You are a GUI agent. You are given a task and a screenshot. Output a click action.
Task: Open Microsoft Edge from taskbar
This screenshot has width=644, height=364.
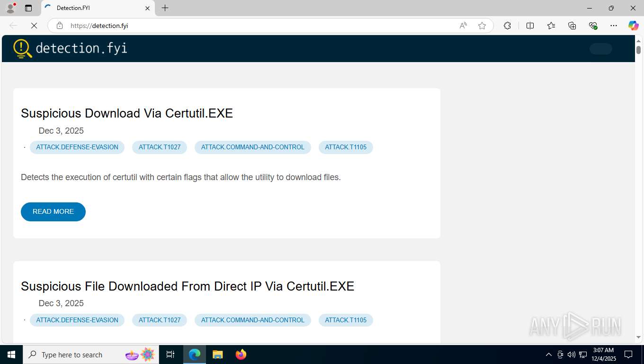(x=195, y=355)
